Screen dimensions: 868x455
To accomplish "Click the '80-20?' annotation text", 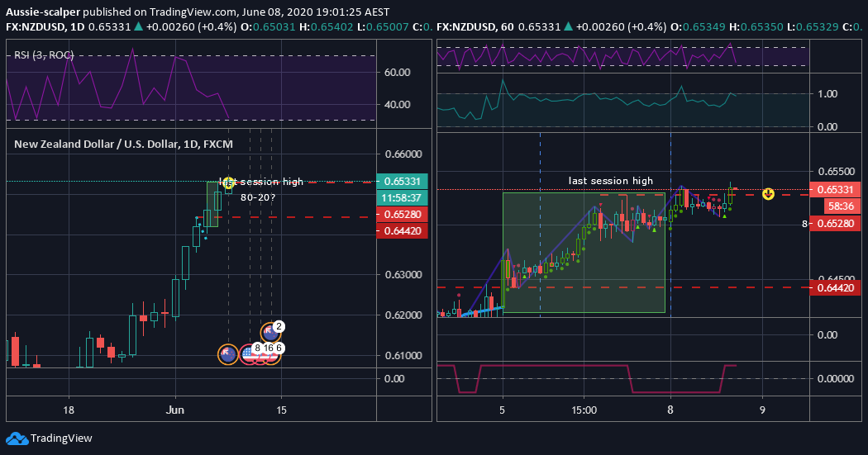I will pyautogui.click(x=258, y=197).
